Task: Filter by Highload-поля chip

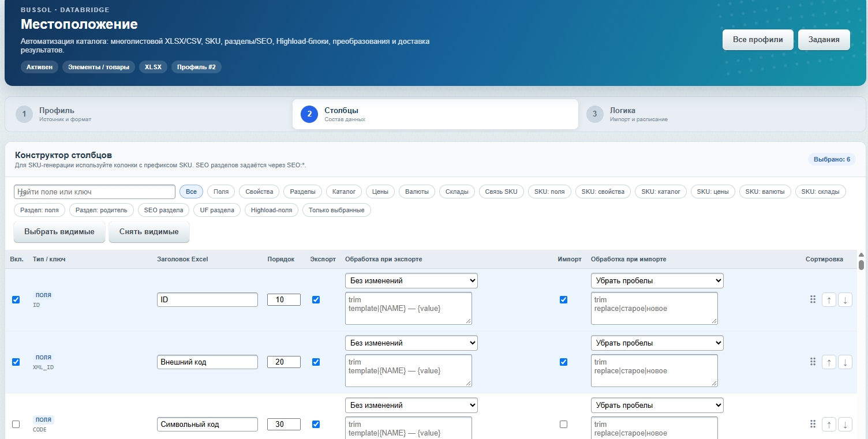Action: (271, 210)
